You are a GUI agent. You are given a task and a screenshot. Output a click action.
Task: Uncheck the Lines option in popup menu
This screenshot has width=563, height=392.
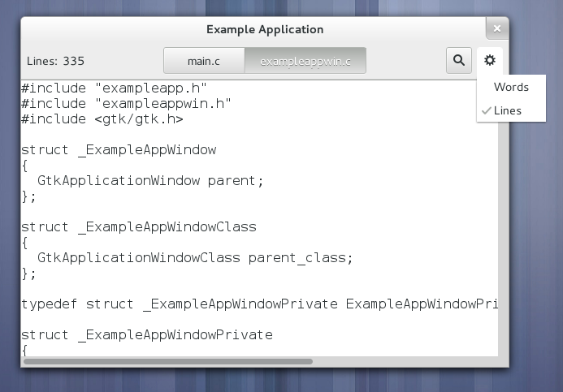(507, 110)
